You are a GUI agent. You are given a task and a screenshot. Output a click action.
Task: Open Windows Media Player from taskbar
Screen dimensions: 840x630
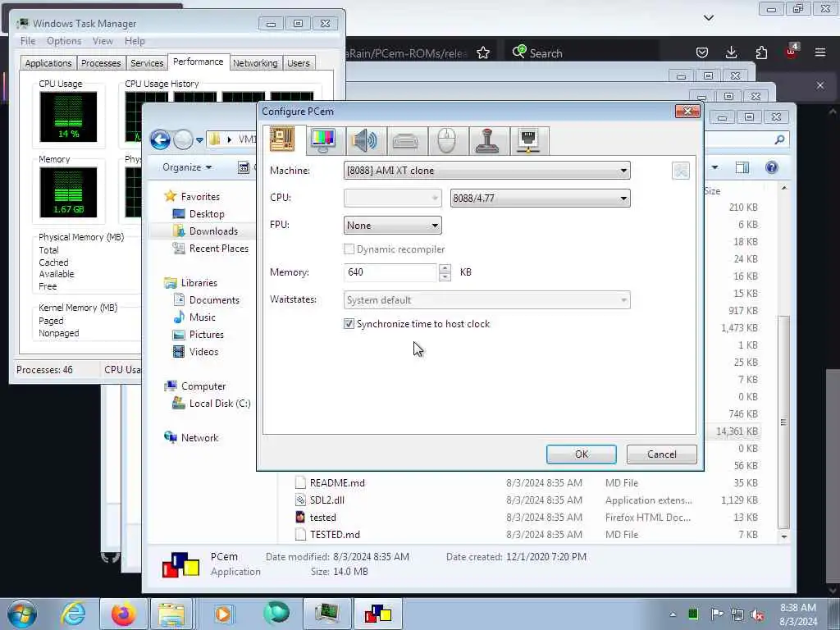point(223,614)
